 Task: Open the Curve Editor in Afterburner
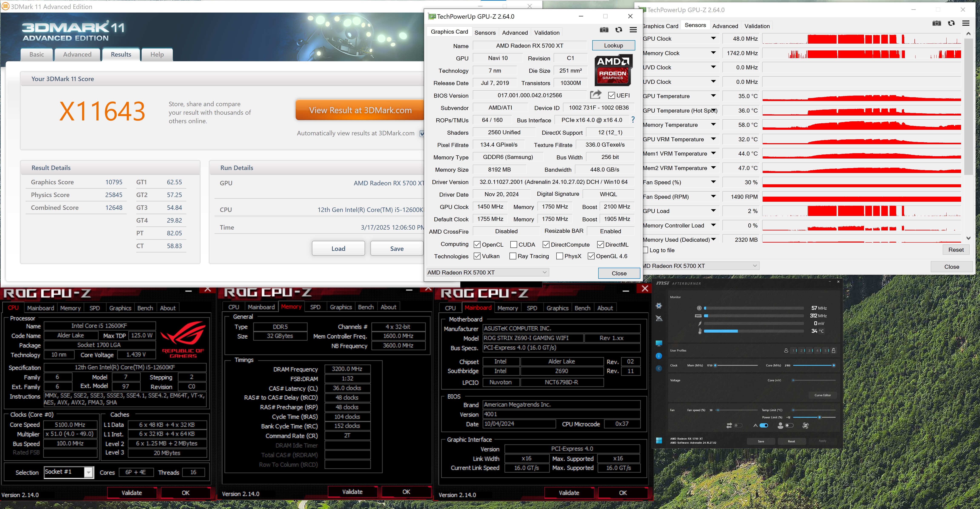[x=823, y=395]
